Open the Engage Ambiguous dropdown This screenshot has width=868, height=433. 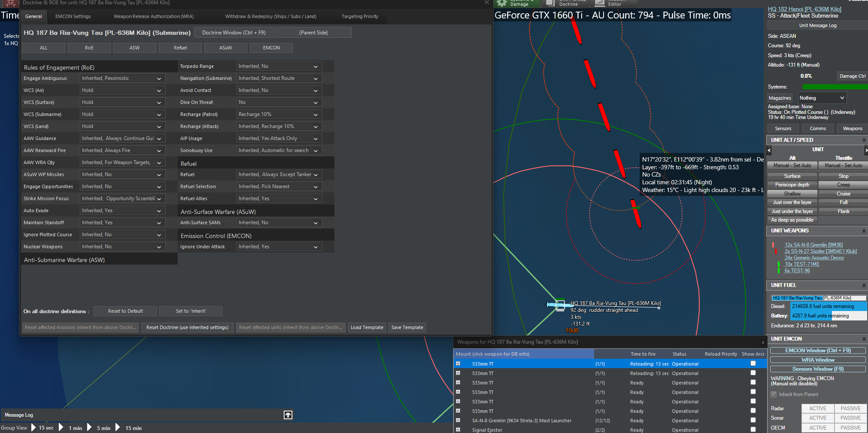[122, 78]
